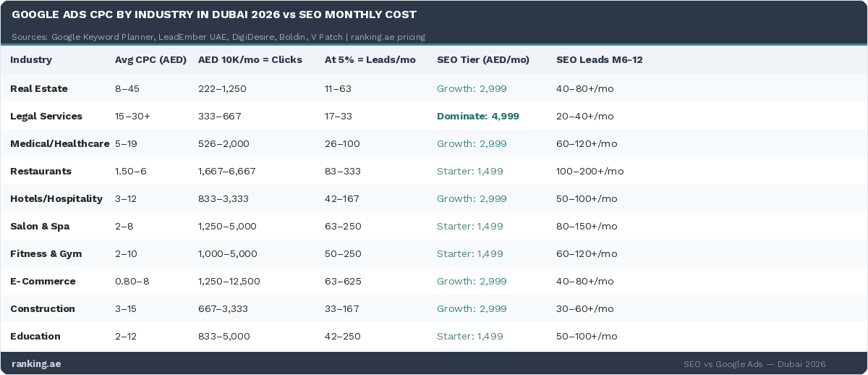This screenshot has width=868, height=375.
Task: Open the Dominate: 4,999 tier link
Action: 477,117
